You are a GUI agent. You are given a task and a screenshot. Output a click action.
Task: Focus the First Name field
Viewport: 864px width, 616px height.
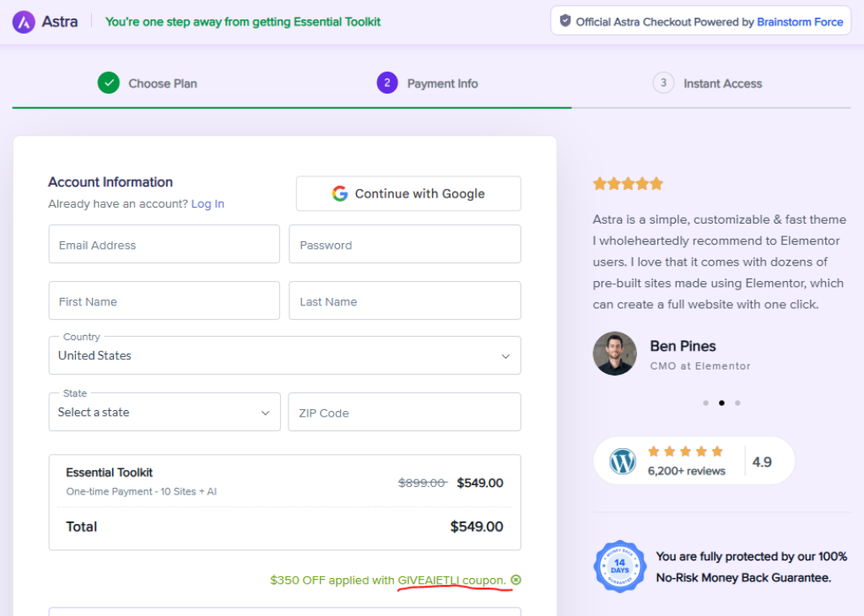165,301
